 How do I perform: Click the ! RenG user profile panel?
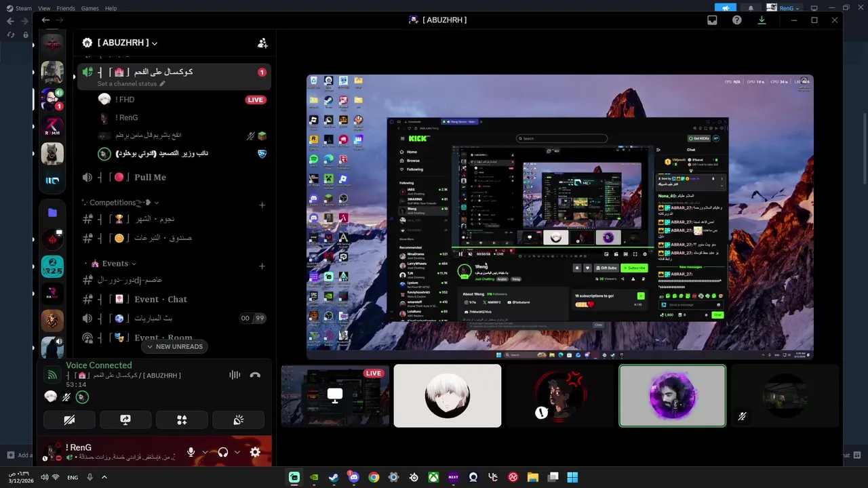click(x=108, y=452)
